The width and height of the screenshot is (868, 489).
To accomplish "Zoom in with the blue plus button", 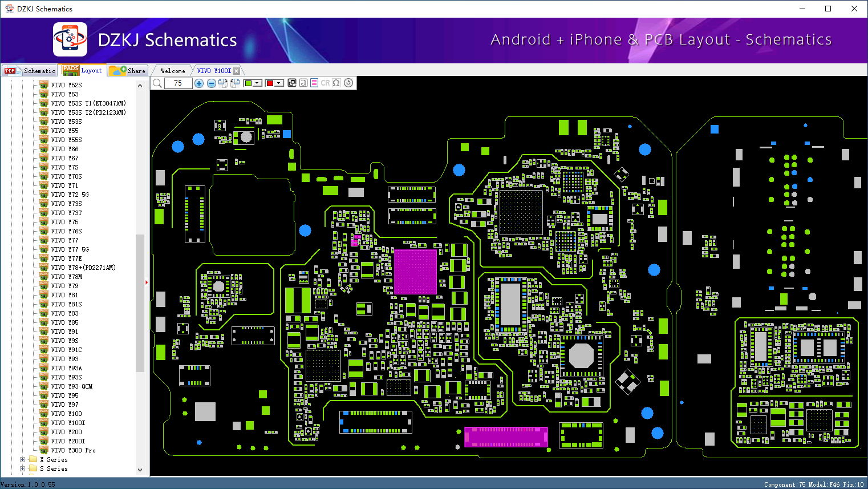I will 199,83.
